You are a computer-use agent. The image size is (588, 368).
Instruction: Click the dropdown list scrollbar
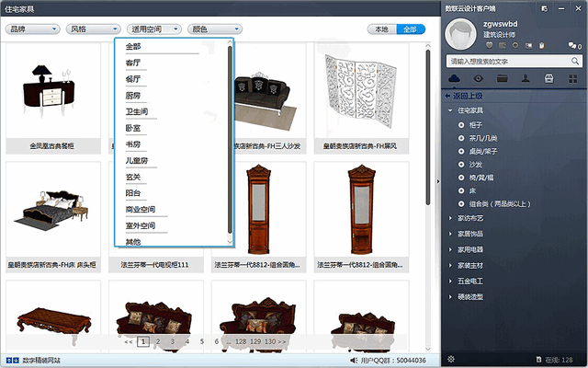coord(230,139)
